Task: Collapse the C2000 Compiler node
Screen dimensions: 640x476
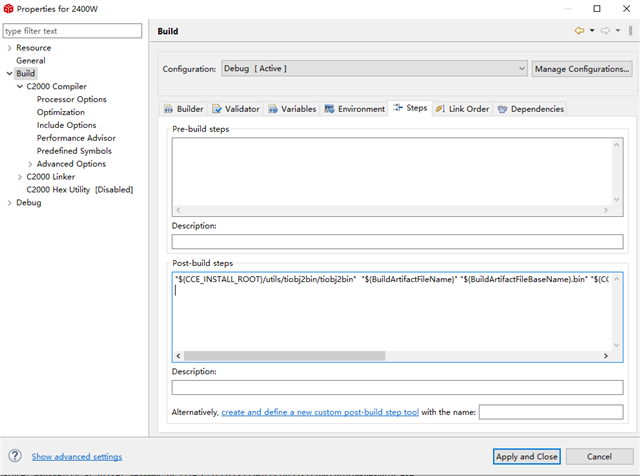Action: (20, 87)
